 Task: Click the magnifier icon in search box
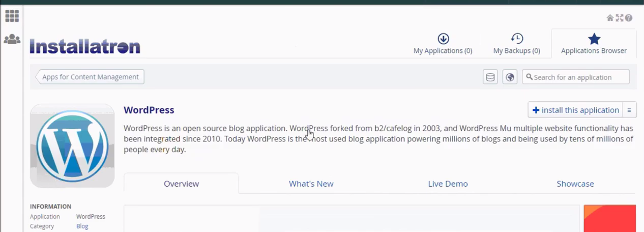[529, 77]
